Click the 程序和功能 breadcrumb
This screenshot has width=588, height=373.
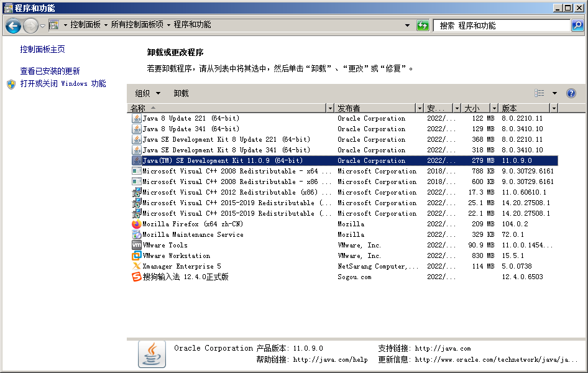click(x=192, y=25)
